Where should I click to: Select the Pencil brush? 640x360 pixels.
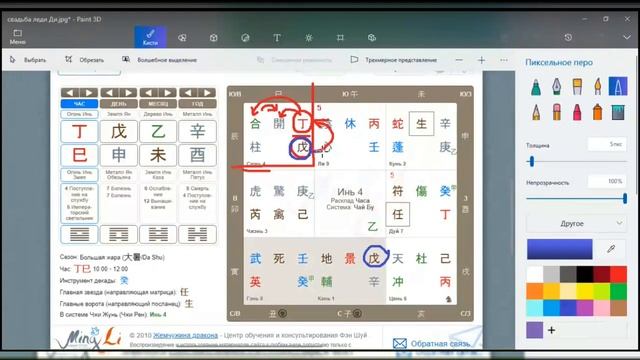[x=536, y=111]
